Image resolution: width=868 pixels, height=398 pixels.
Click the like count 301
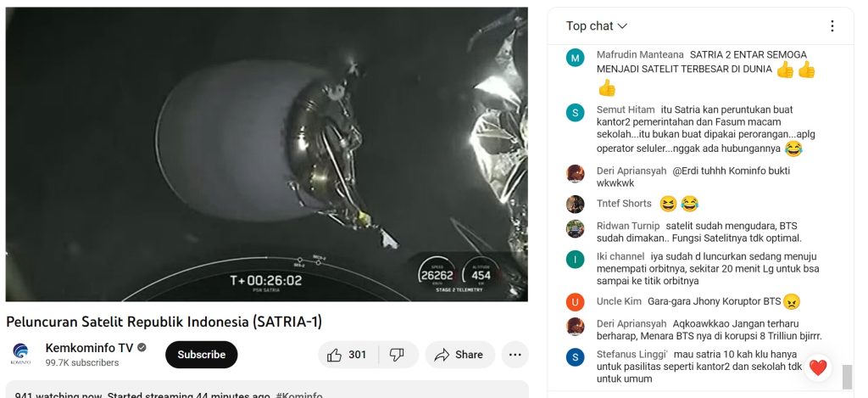coord(357,355)
